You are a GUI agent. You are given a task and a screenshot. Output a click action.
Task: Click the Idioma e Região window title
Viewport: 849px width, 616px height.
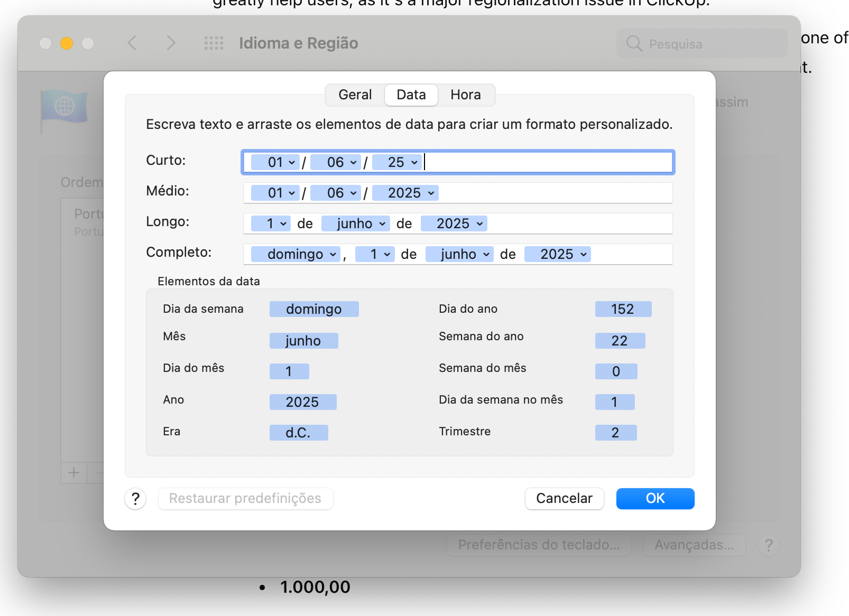coord(299,43)
